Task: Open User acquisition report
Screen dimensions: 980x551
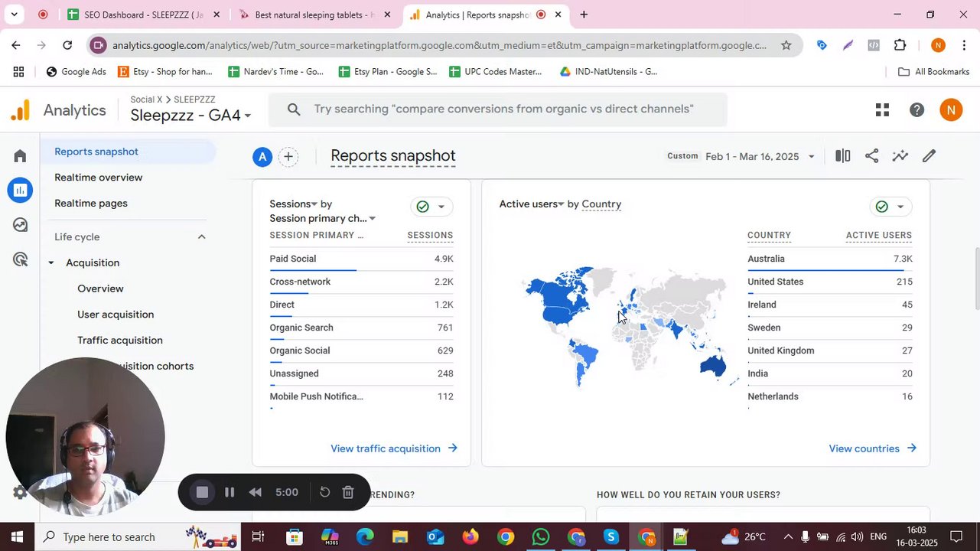Action: point(116,315)
